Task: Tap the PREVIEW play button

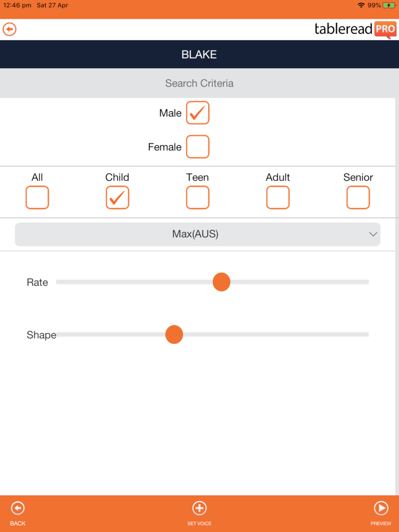Action: (x=381, y=514)
